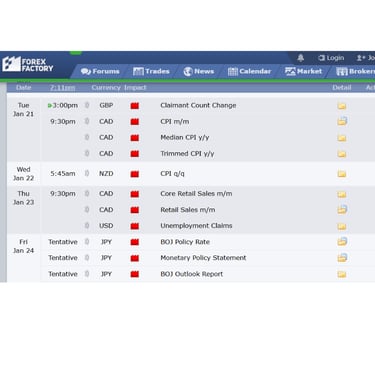Image resolution: width=375 pixels, height=366 pixels.
Task: Open Claimant Count Change event
Action: click(x=198, y=105)
